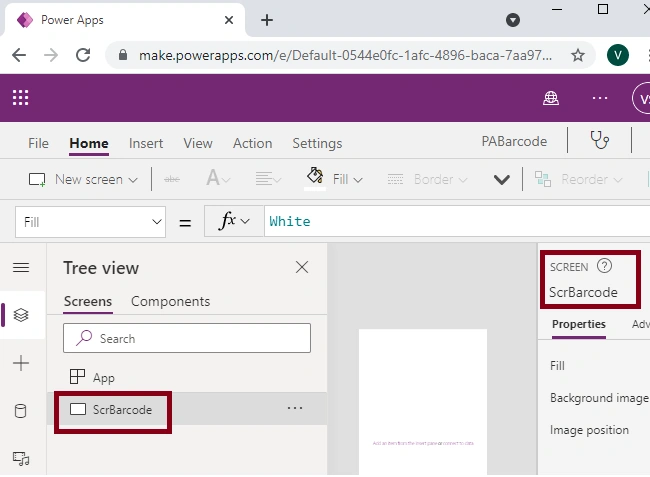The image size is (650, 477).
Task: Toggle the hamburger menu in left rail
Action: [21, 268]
